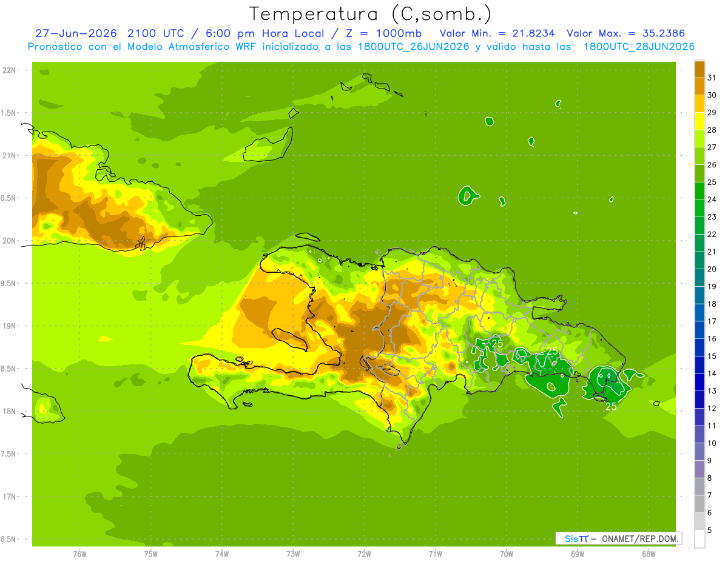Click the "22N" latitude label
This screenshot has height=562, width=728.
point(10,70)
